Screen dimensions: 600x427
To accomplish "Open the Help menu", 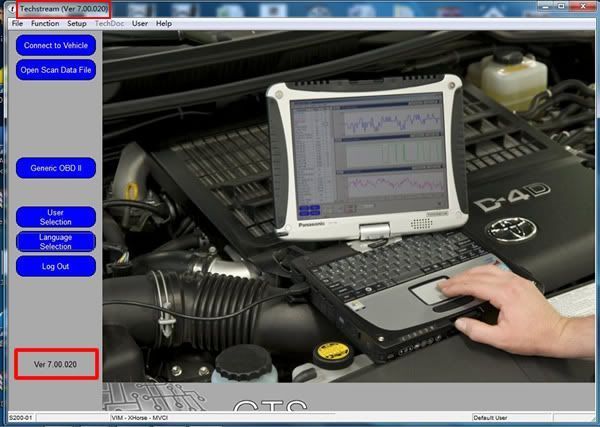I will coord(164,24).
